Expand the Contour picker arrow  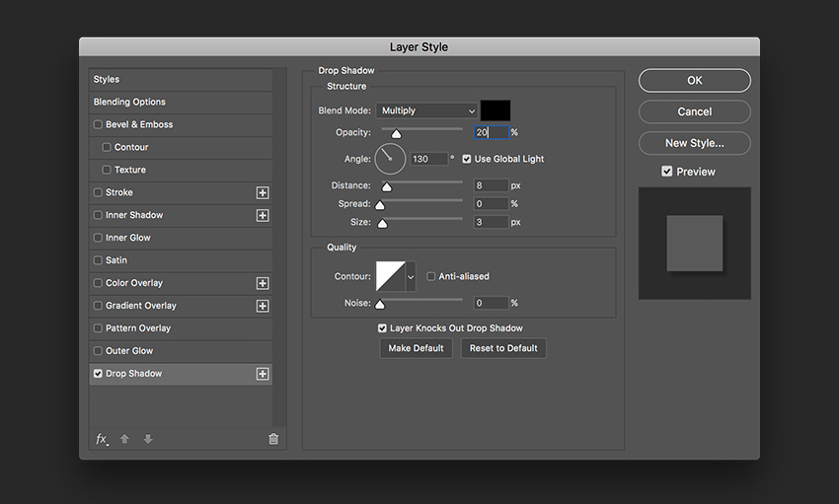tap(411, 277)
